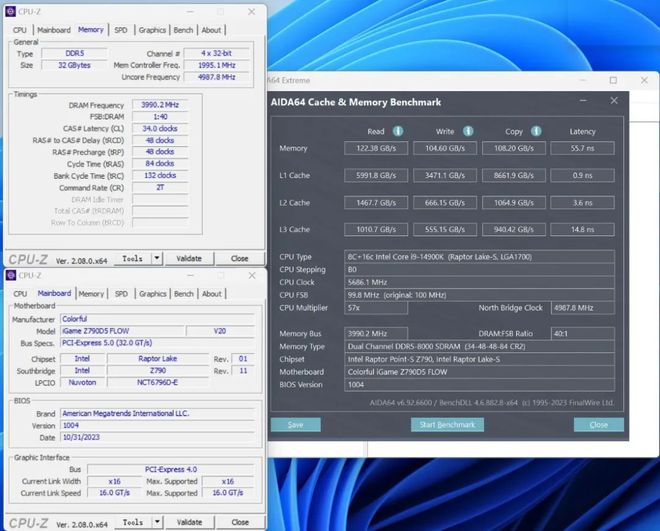Click the upper CPU-Z window's title bar icon

pos(11,11)
